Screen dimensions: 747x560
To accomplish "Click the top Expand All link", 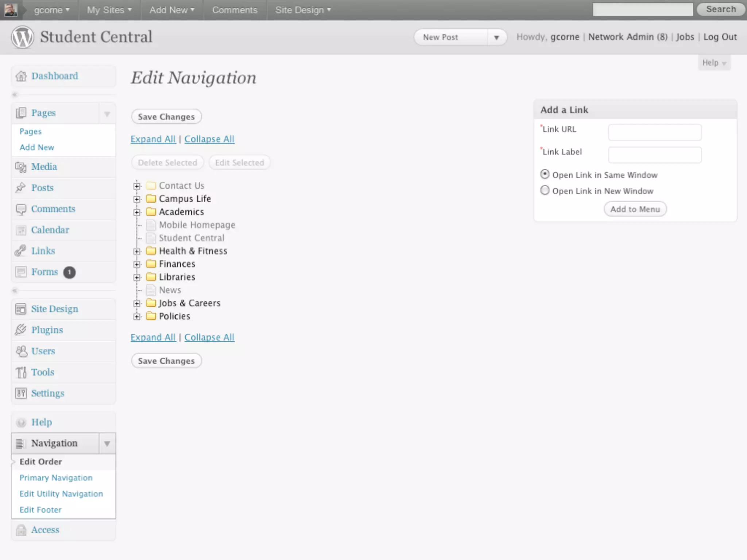I will point(153,139).
